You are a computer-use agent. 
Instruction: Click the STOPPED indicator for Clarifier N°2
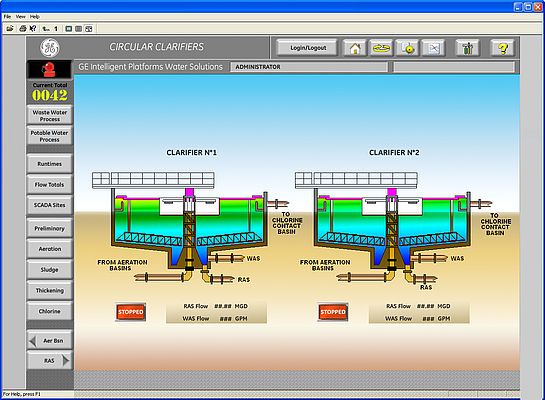click(333, 312)
